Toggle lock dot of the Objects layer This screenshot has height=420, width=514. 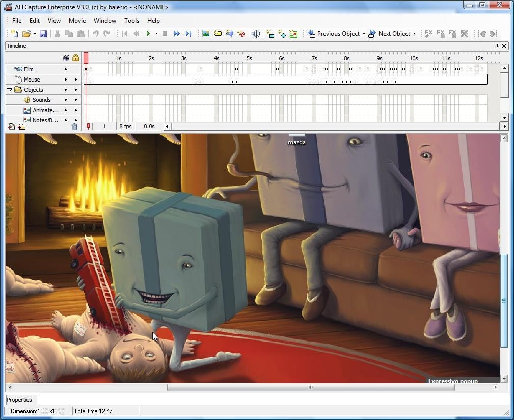pos(76,90)
